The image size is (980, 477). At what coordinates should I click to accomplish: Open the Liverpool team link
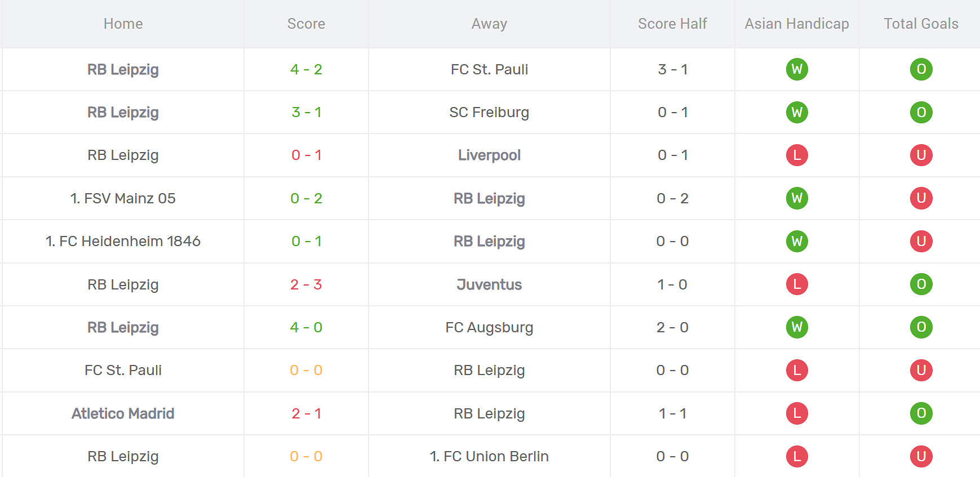489,155
